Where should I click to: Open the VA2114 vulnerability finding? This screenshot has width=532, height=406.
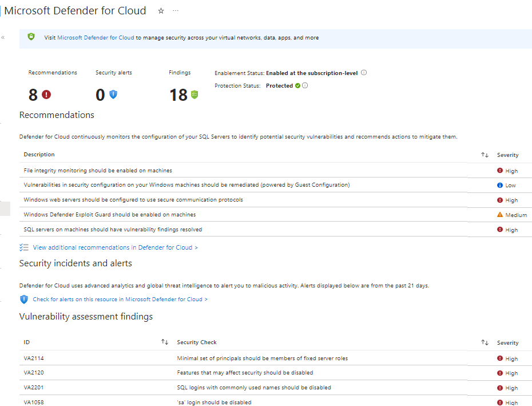point(34,358)
